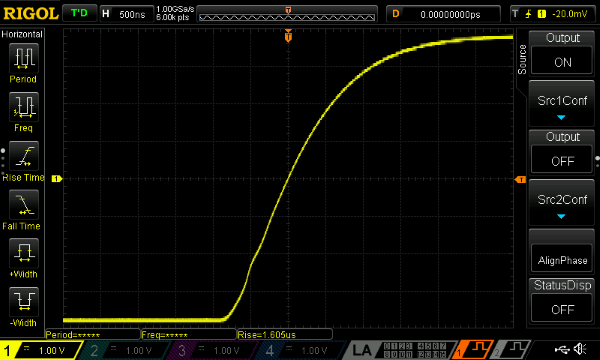
Task: Select the Rise Time measurement icon
Action: [24, 156]
